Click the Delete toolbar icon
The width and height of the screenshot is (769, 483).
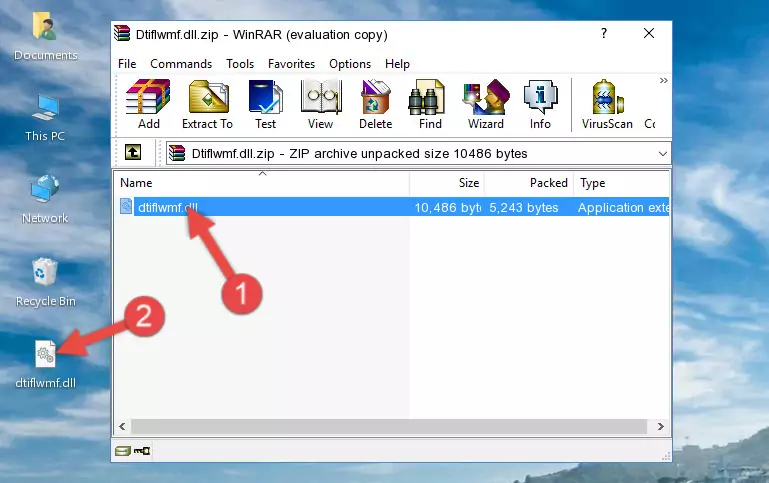tap(376, 104)
